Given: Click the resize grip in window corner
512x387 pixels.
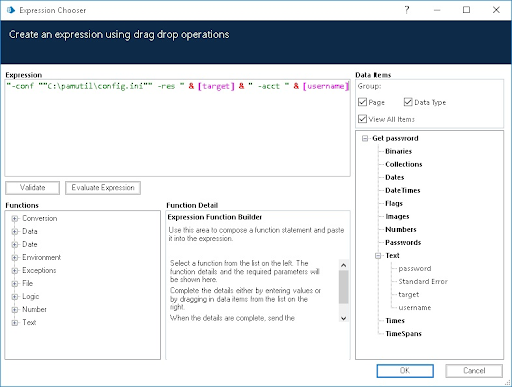Looking at the screenshot, I should [x=508, y=383].
